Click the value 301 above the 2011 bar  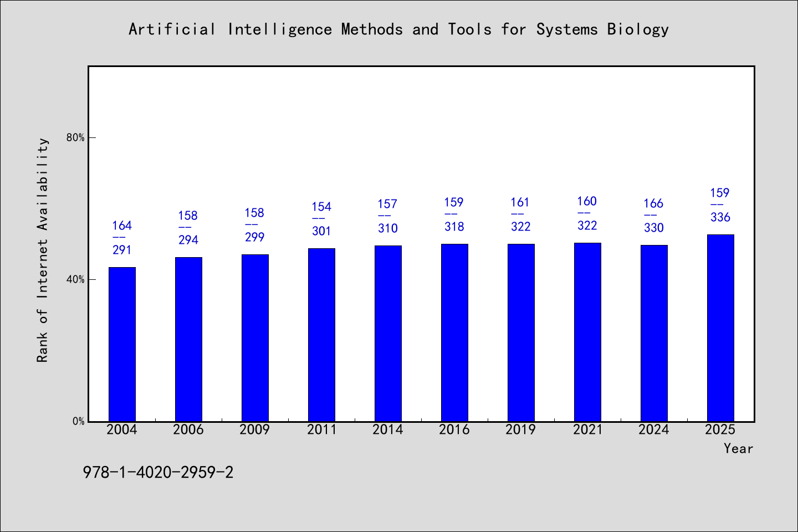(321, 231)
